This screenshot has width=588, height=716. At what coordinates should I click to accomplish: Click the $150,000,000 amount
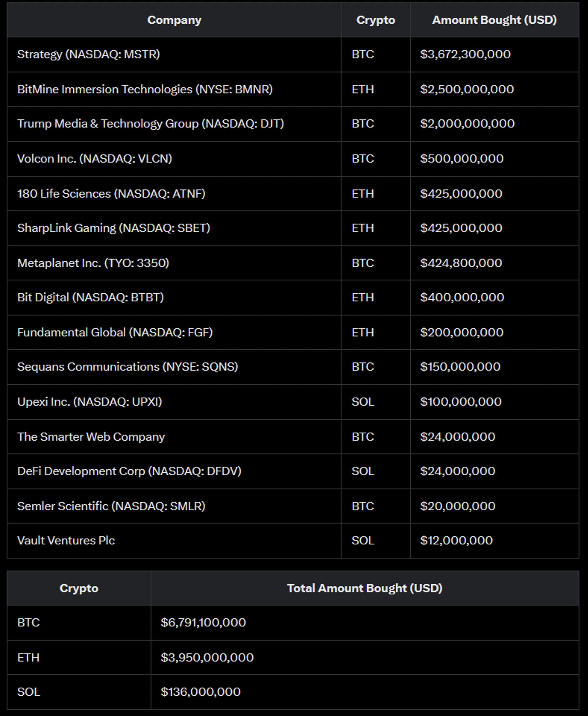point(460,367)
